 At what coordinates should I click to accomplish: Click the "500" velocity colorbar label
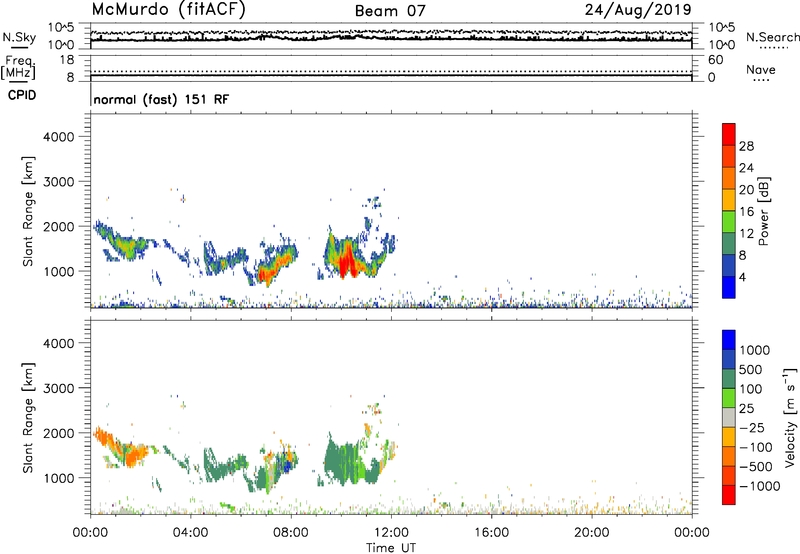click(752, 370)
